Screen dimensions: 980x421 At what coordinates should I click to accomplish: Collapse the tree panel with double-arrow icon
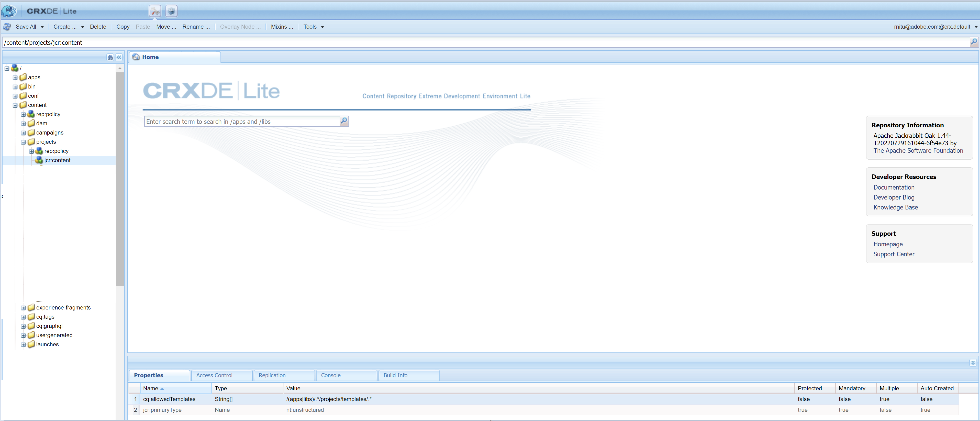tap(119, 57)
